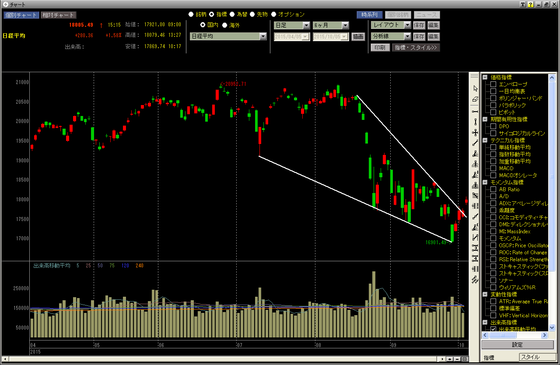Select the arrow pointer tool

[x=475, y=88]
